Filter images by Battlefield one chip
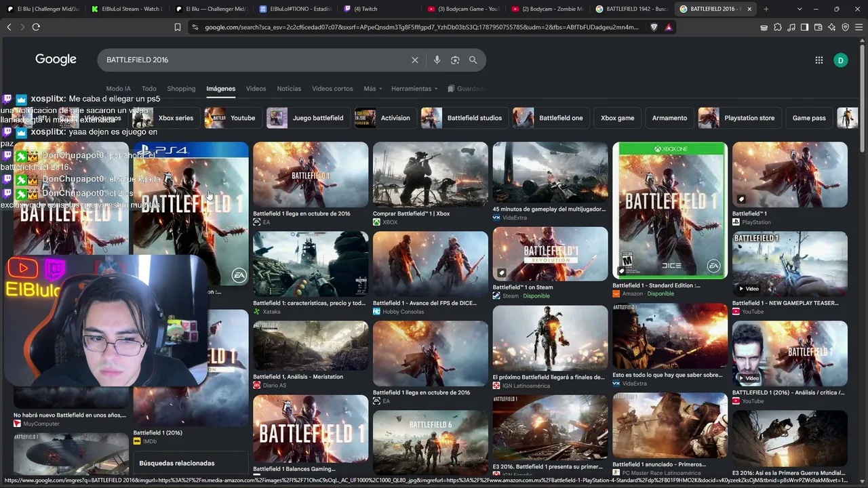868x488 pixels. [x=552, y=118]
